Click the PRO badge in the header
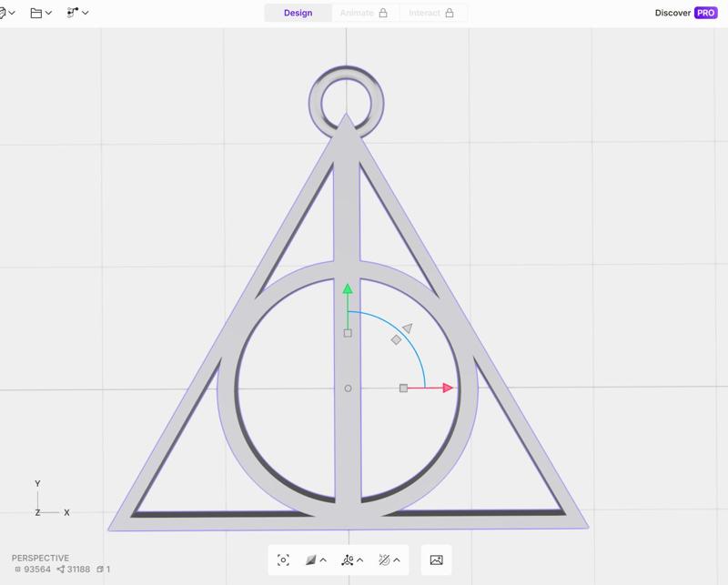 (x=705, y=14)
